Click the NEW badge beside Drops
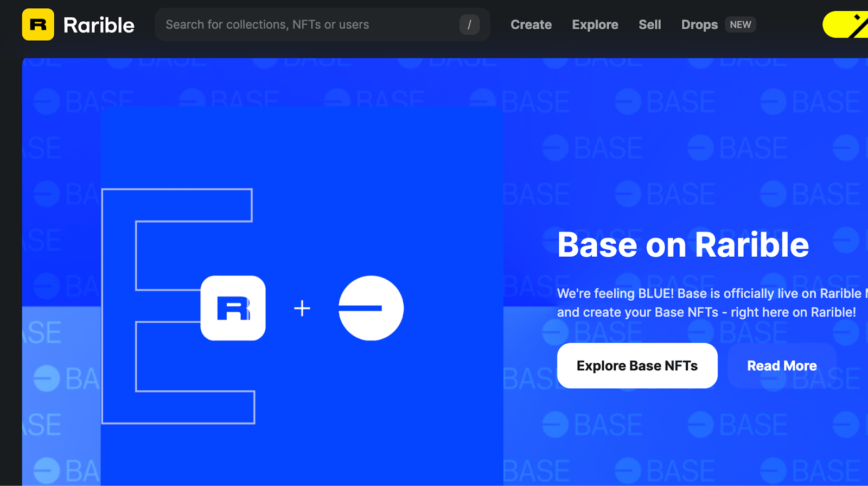 [x=741, y=24]
